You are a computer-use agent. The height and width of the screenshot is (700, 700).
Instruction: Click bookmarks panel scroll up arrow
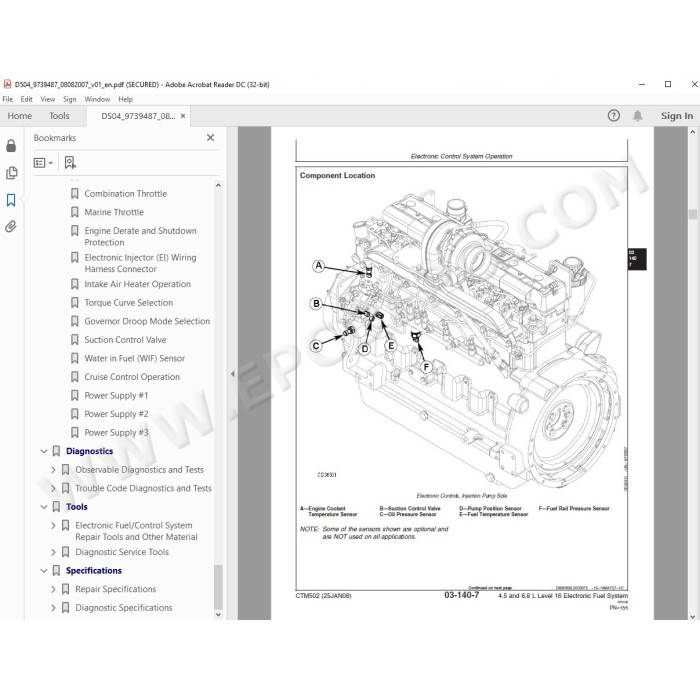pos(218,185)
